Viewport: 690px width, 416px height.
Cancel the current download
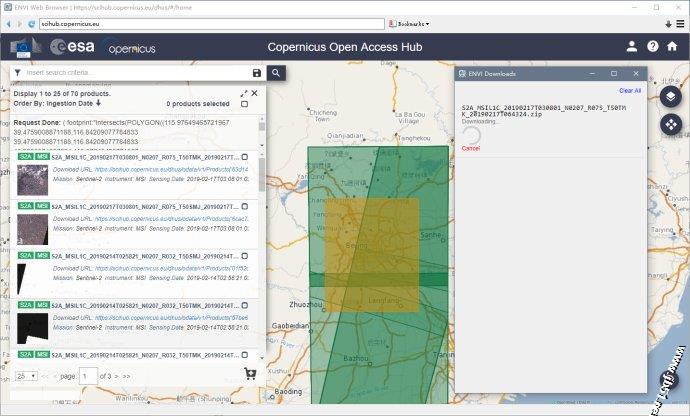pyautogui.click(x=470, y=148)
